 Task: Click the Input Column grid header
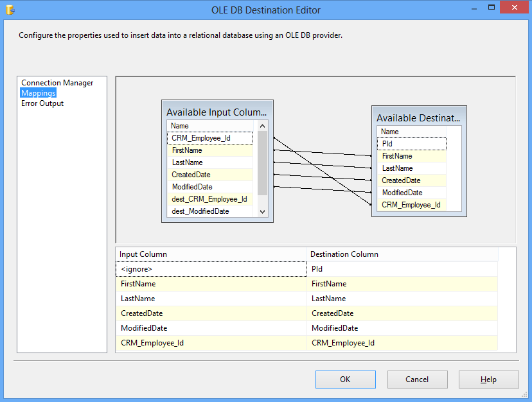coord(211,254)
